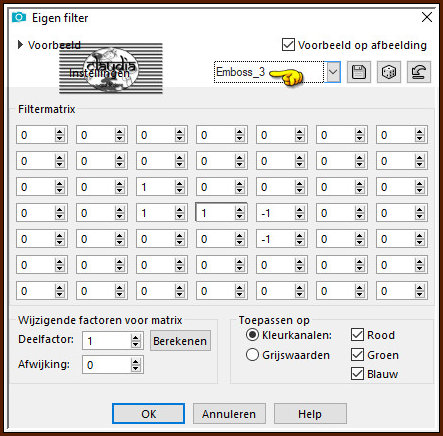Click the Deelfactor spinner arrows

(x=135, y=341)
